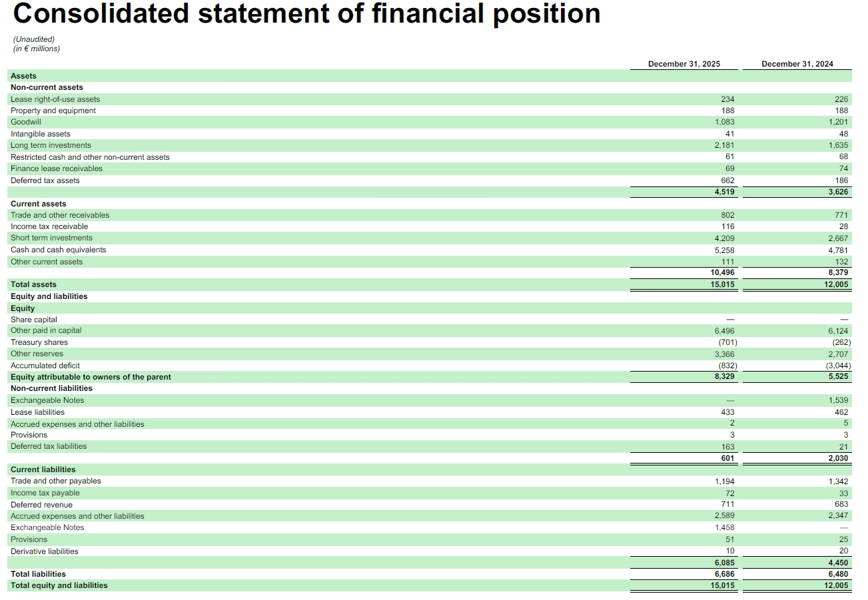
Task: Click the Short term investments row label
Action: (51, 238)
